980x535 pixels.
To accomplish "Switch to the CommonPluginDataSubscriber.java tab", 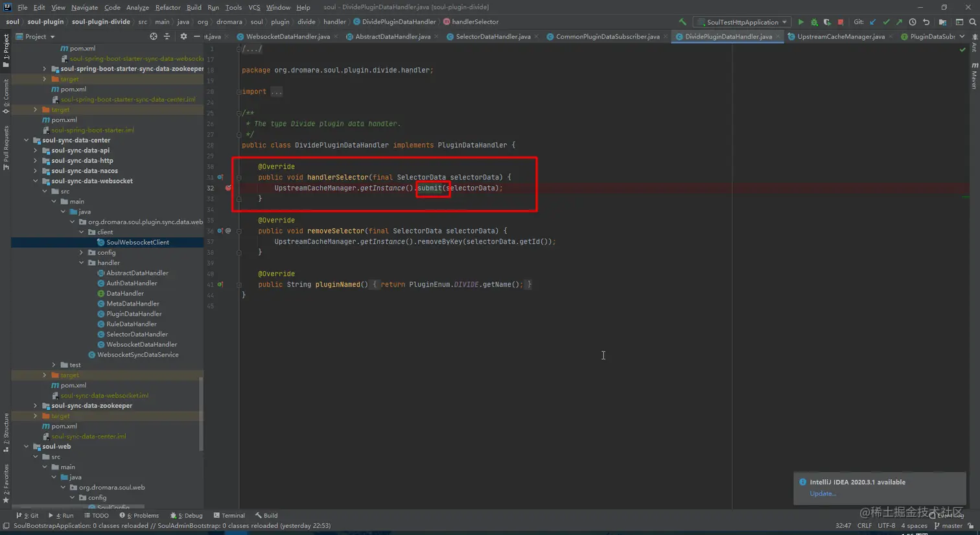I will tap(607, 37).
